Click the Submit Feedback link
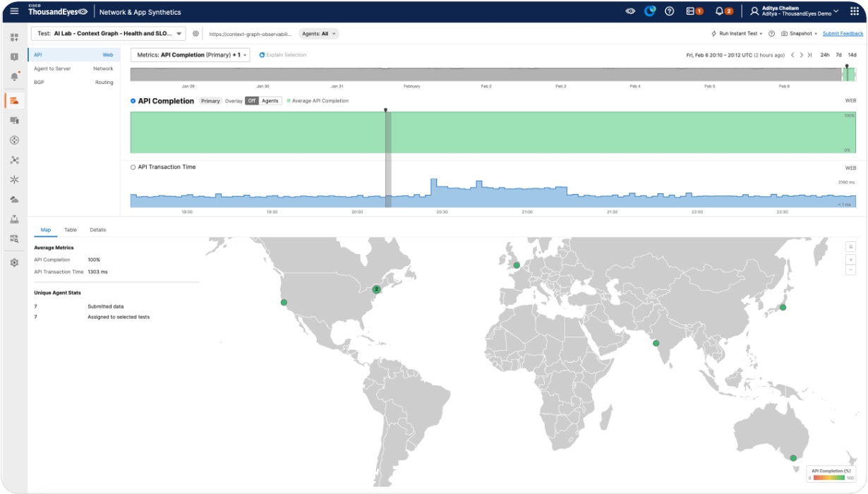The width and height of the screenshot is (868, 494). pos(844,32)
